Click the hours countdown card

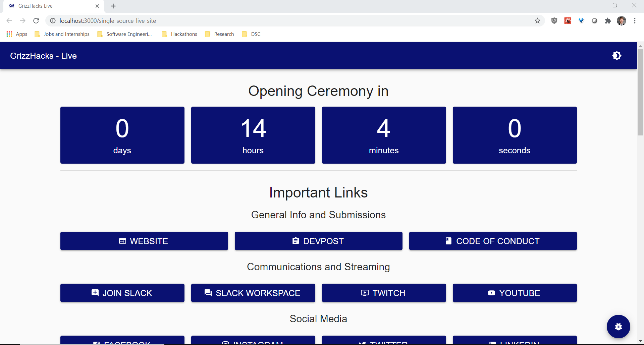253,135
